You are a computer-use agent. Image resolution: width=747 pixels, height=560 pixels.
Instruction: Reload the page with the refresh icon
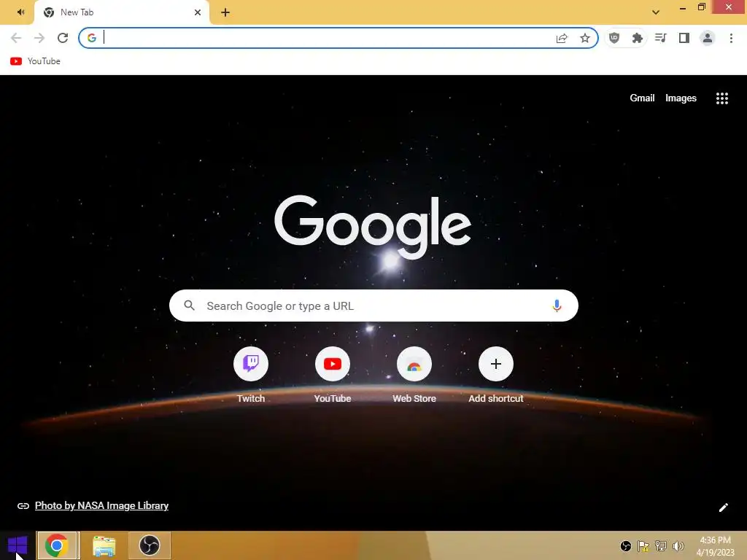(x=63, y=38)
